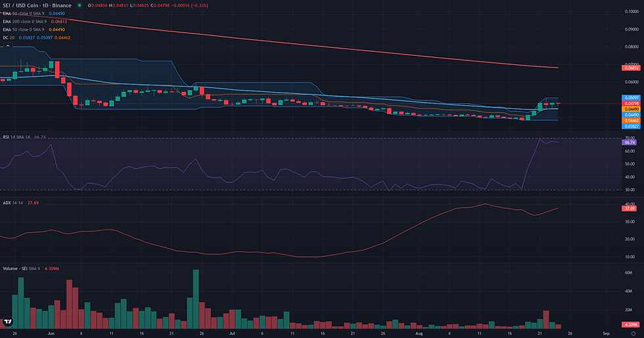Viewport: 644px width, 338px height.
Task: Click the green market status dot
Action: point(80,5)
